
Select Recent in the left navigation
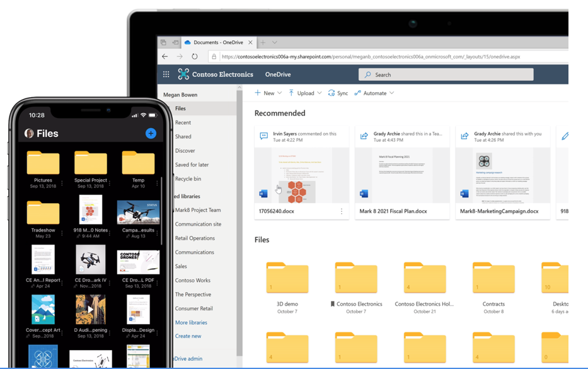183,122
